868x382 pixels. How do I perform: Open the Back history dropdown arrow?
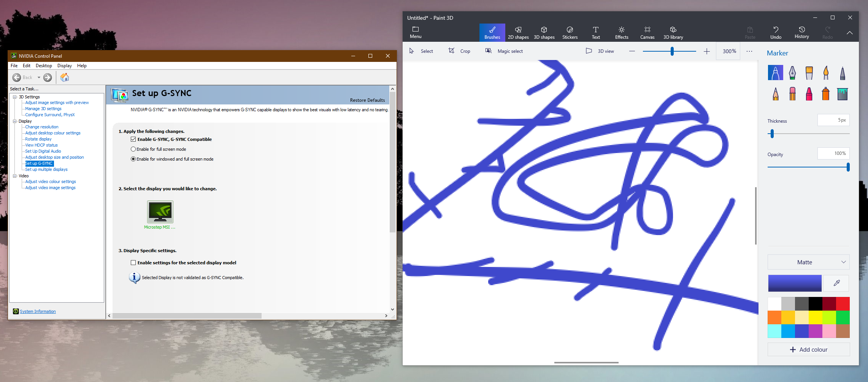point(39,77)
